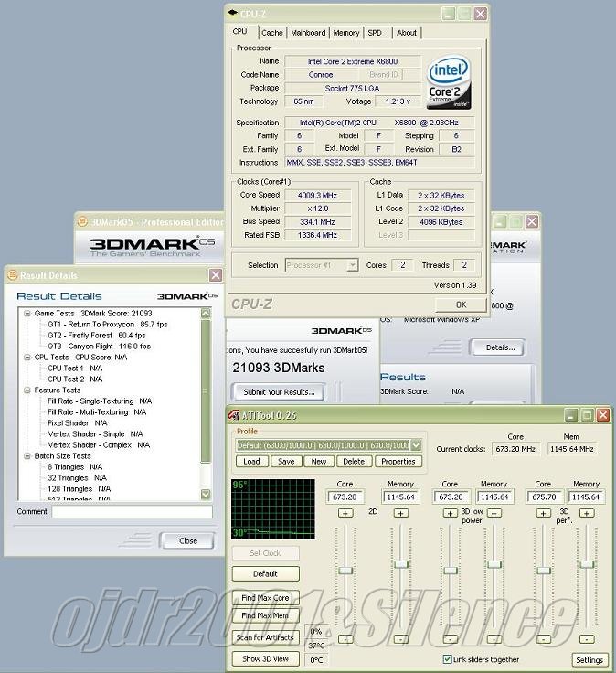616x673 pixels.
Task: Click the 2D Core clock value field
Action: 345,497
